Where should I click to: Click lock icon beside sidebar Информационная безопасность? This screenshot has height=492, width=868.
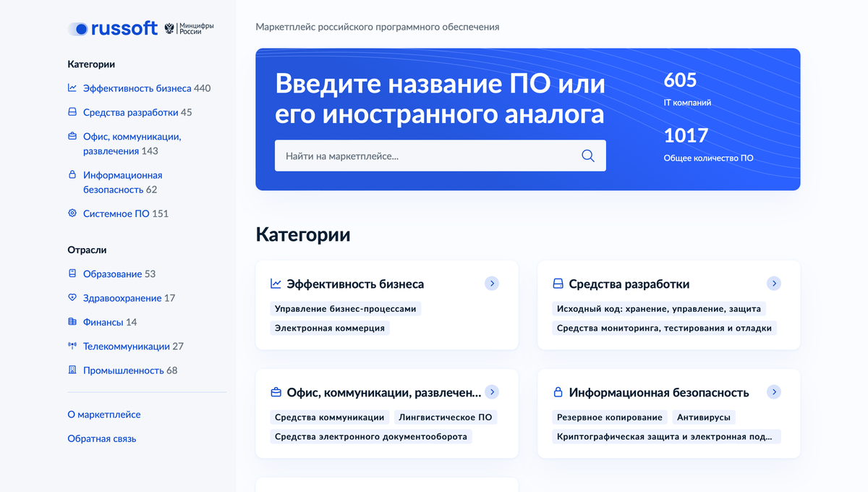72,175
